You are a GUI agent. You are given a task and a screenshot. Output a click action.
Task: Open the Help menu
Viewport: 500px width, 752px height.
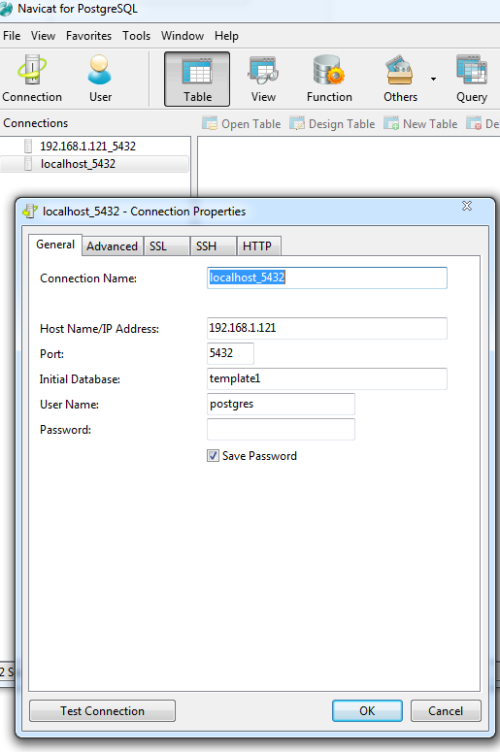click(x=226, y=35)
